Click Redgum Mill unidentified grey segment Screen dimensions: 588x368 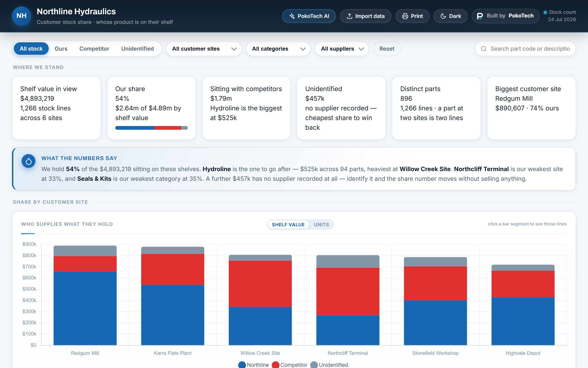(85, 251)
